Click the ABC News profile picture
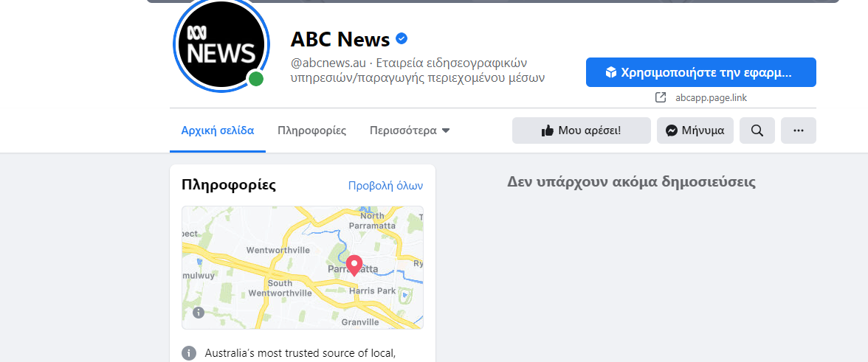The width and height of the screenshot is (868, 362). tap(219, 46)
